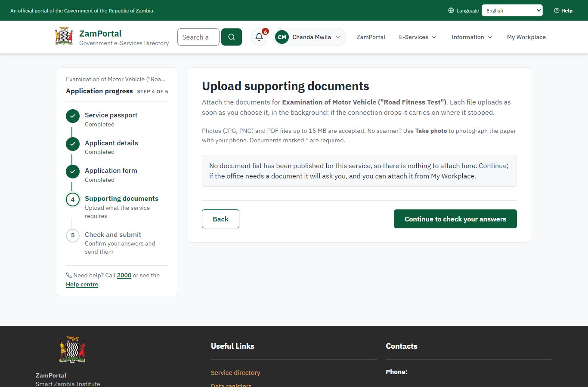The width and height of the screenshot is (588, 387).
Task: Open the English language dropdown
Action: click(512, 10)
